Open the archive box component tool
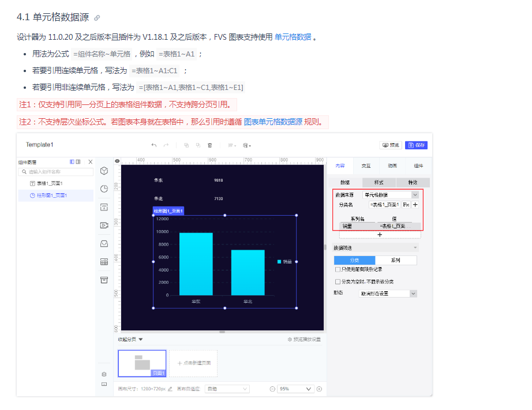Screen dimensions: 532x410 pos(104,280)
